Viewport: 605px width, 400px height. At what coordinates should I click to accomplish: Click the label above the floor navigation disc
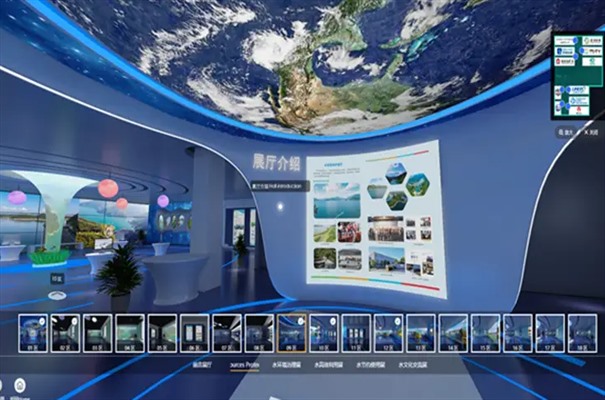point(57,278)
